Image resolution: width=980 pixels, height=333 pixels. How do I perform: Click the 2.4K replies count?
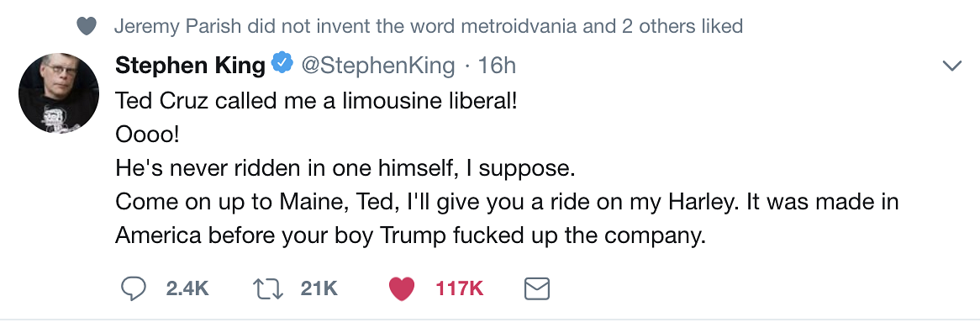tap(187, 288)
